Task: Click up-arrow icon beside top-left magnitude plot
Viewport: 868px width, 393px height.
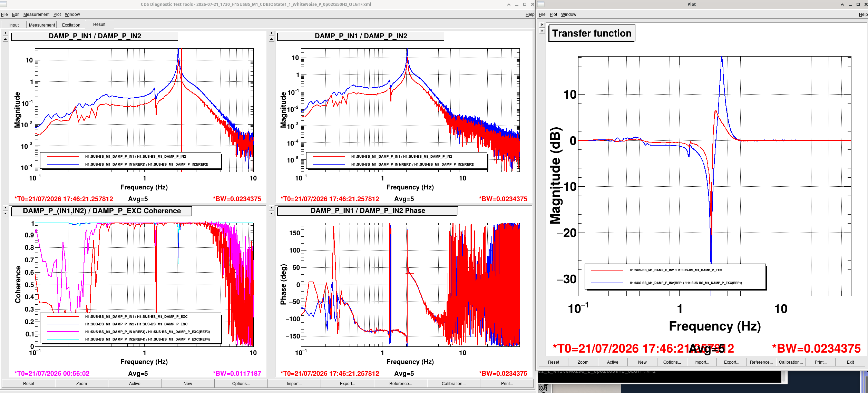Action: coord(5,39)
